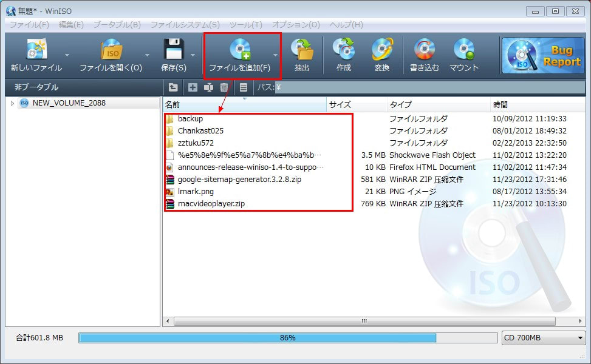Image resolution: width=591 pixels, height=364 pixels.
Task: Select the lmark.png file name
Action: pos(196,192)
